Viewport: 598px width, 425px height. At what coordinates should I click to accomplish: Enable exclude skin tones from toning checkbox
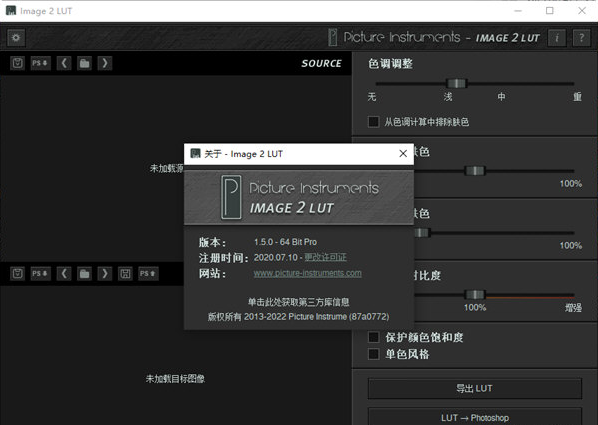(x=373, y=122)
